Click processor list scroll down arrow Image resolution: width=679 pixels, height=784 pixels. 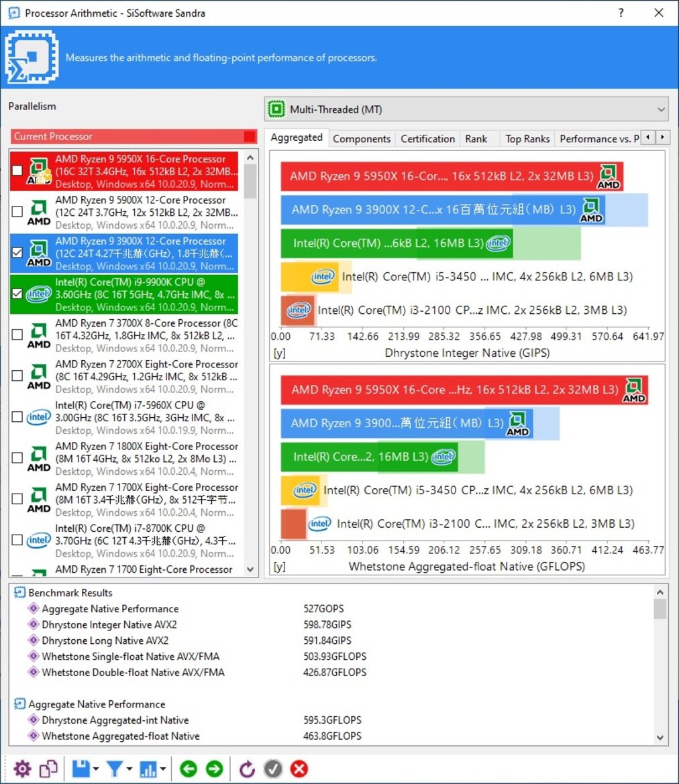click(251, 569)
